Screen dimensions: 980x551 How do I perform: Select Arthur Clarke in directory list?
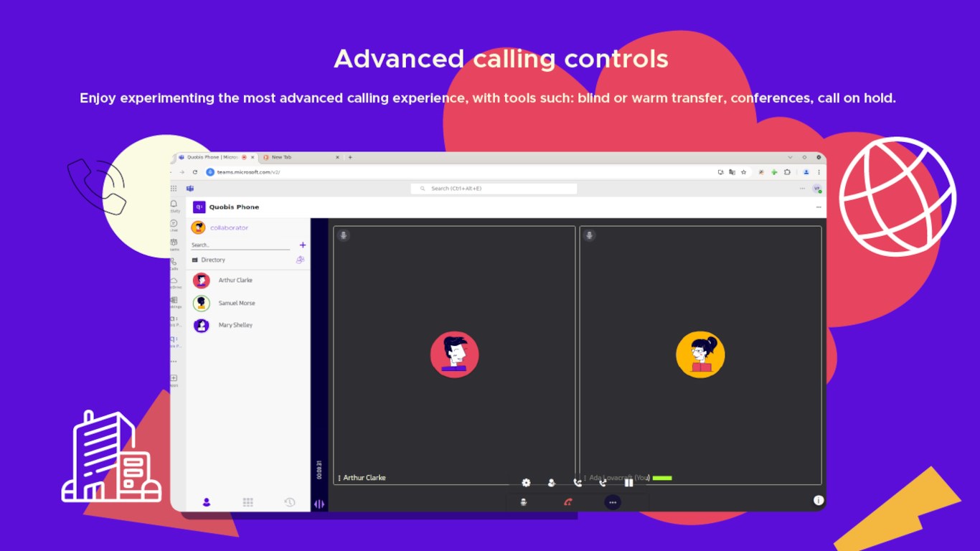pos(248,281)
